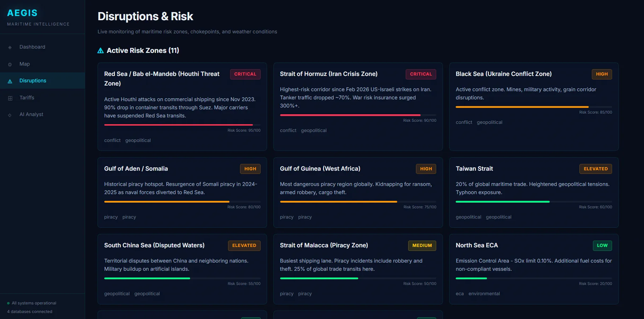Click Risk Score: 60/100 text
The image size is (644, 319).
(x=595, y=207)
